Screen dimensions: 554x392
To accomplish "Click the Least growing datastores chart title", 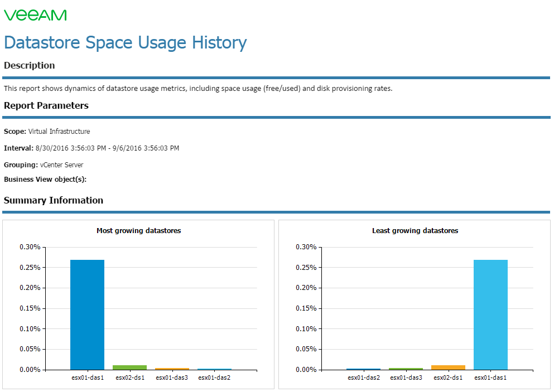I will tap(415, 231).
